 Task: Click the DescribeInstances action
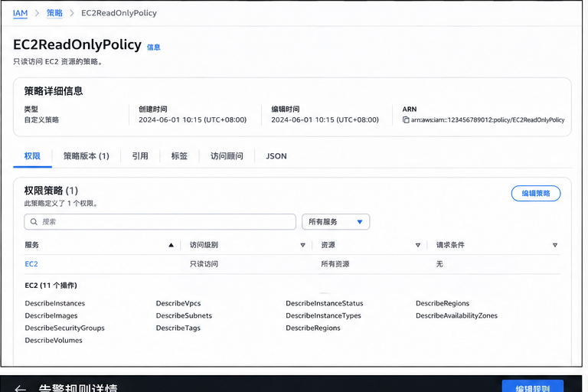(55, 303)
